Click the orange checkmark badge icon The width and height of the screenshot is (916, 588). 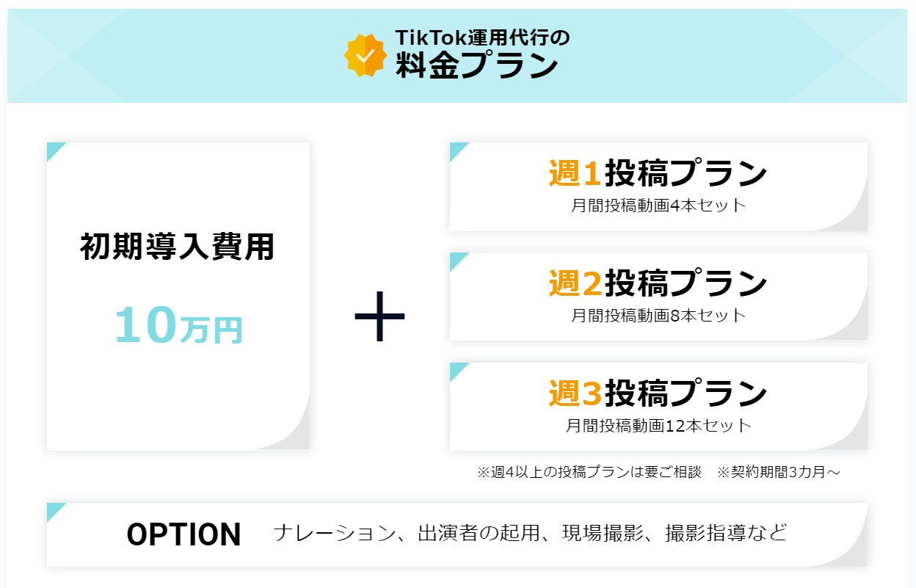click(x=365, y=55)
